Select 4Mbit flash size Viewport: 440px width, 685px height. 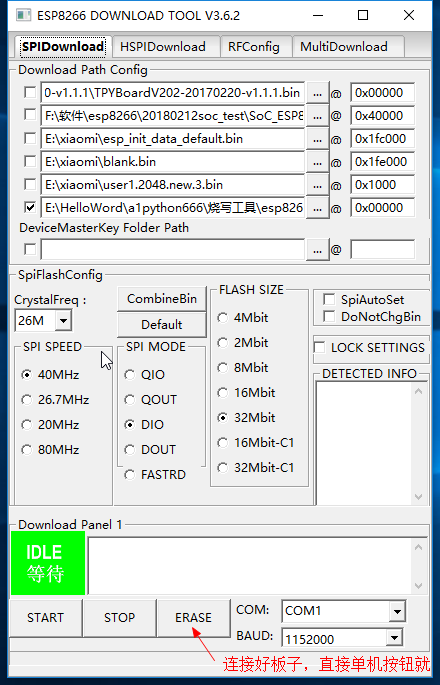point(243,318)
